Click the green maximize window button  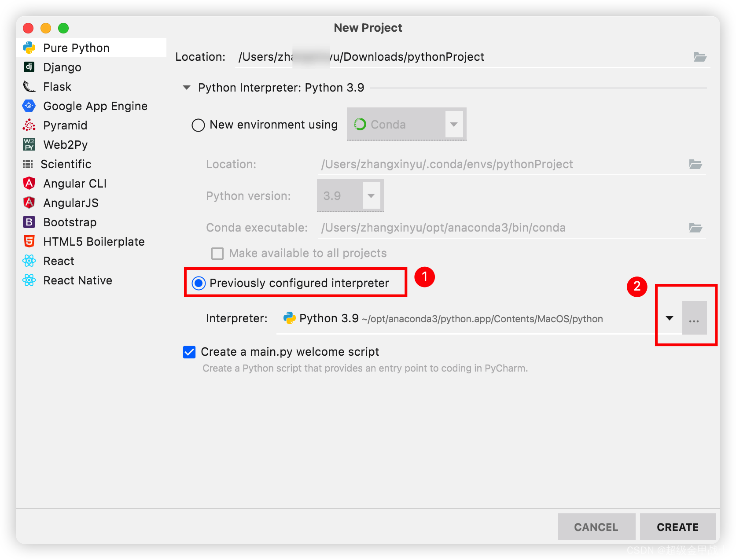coord(63,28)
